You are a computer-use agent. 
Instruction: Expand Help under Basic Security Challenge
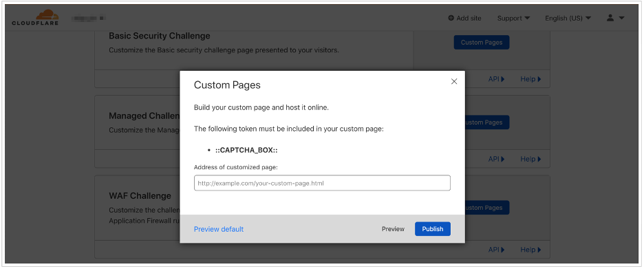(x=530, y=79)
